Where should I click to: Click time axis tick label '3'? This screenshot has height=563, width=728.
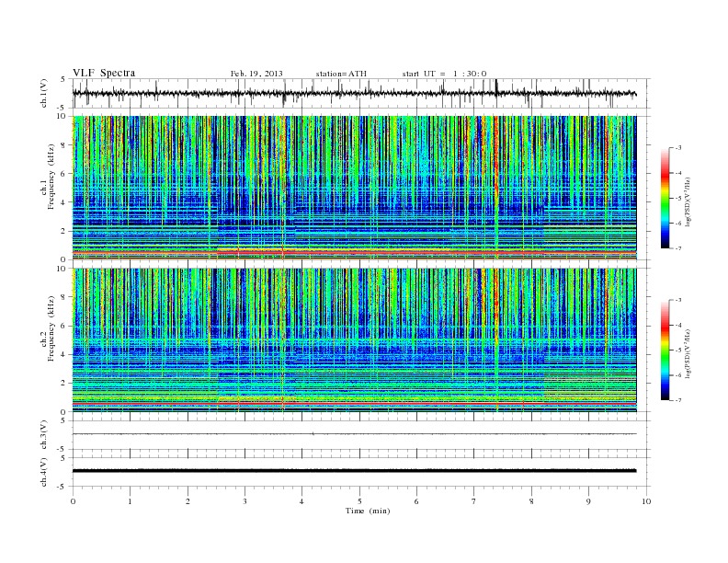click(245, 501)
